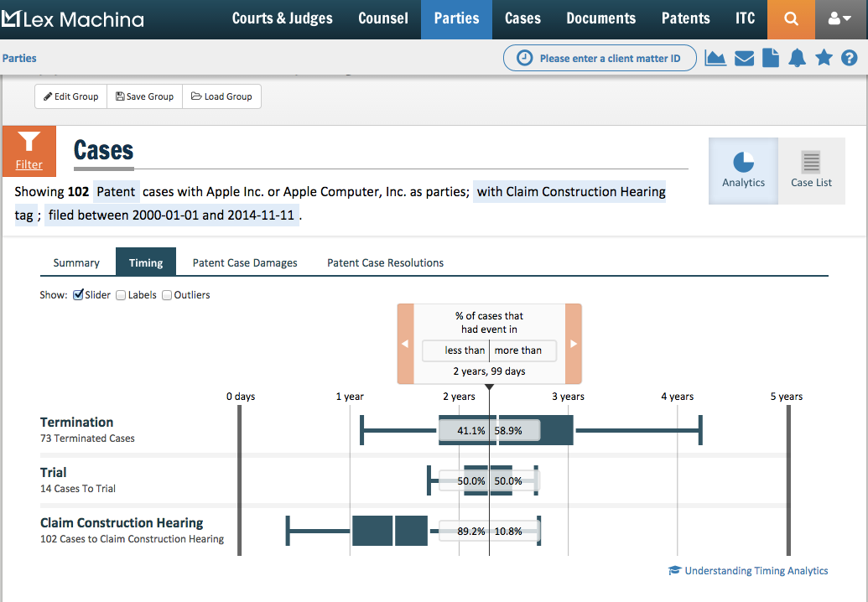
Task: Open the area chart analytics icon
Action: pyautogui.click(x=715, y=58)
